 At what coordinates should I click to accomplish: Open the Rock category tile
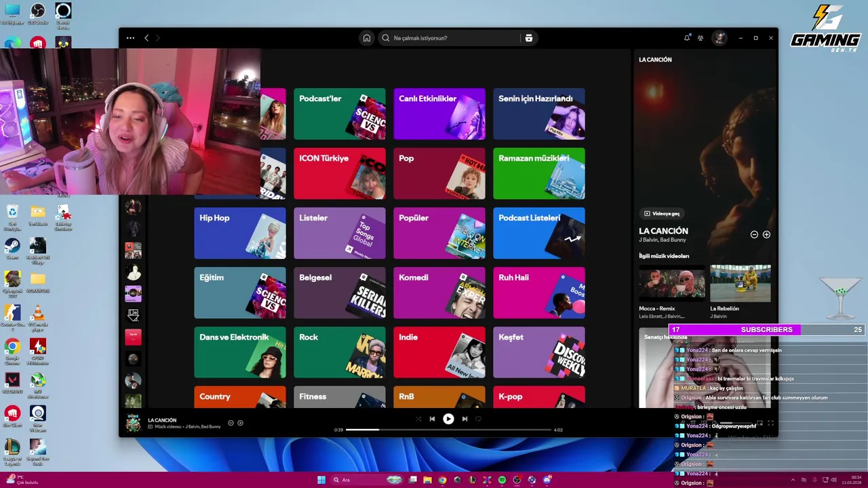[x=340, y=352]
